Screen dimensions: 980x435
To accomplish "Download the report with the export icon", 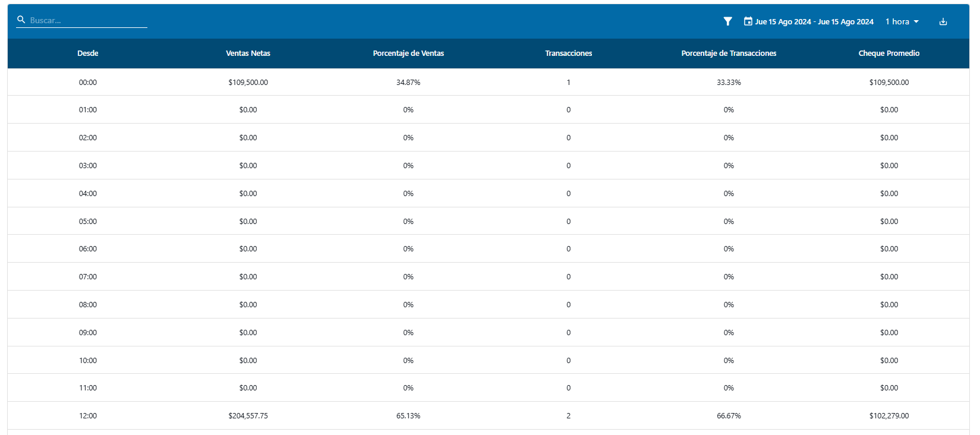I will (x=943, y=22).
